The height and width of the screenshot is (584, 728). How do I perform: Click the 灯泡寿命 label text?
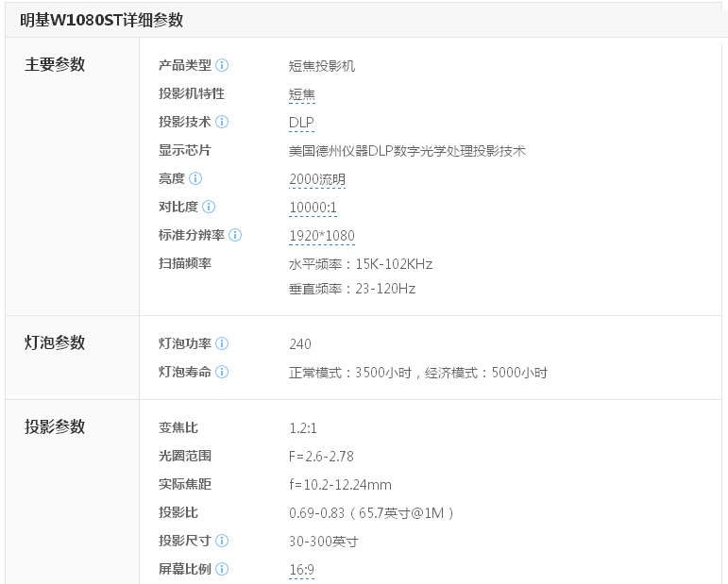(x=185, y=372)
